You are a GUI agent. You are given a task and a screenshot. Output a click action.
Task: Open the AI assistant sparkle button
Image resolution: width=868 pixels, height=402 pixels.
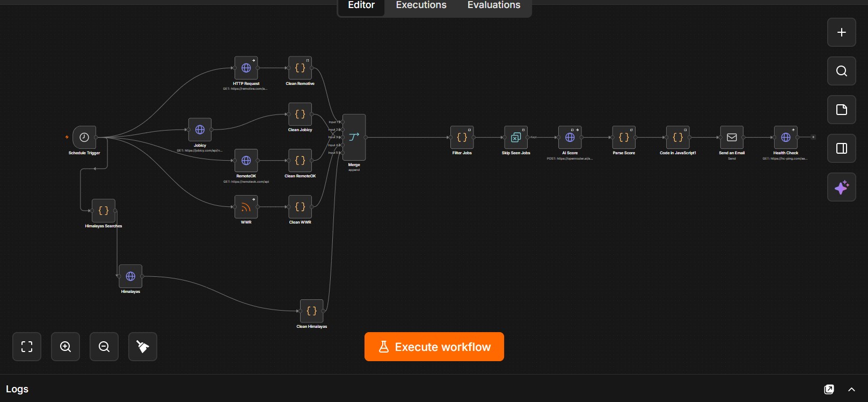pos(842,187)
